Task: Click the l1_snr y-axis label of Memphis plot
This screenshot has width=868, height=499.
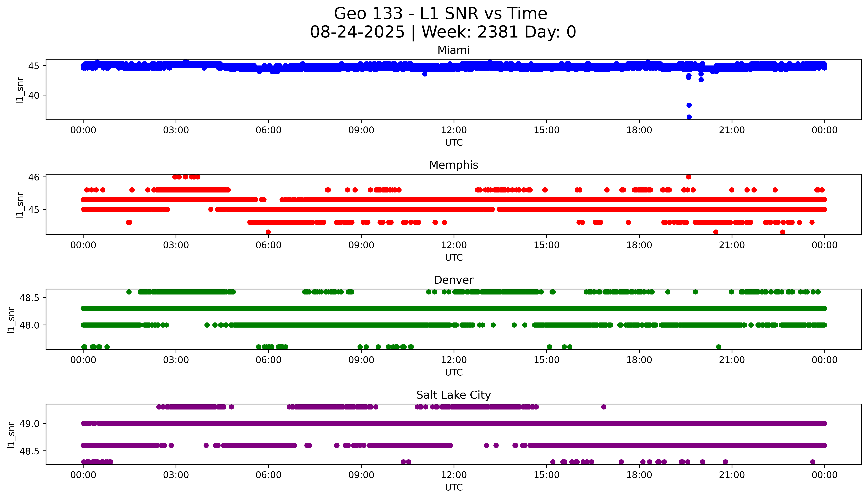Action: (20, 205)
